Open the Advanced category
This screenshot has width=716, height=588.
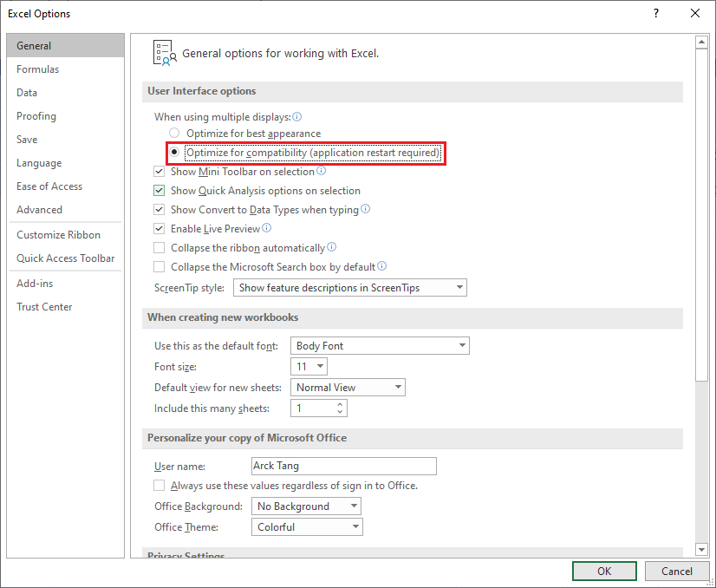(x=65, y=210)
